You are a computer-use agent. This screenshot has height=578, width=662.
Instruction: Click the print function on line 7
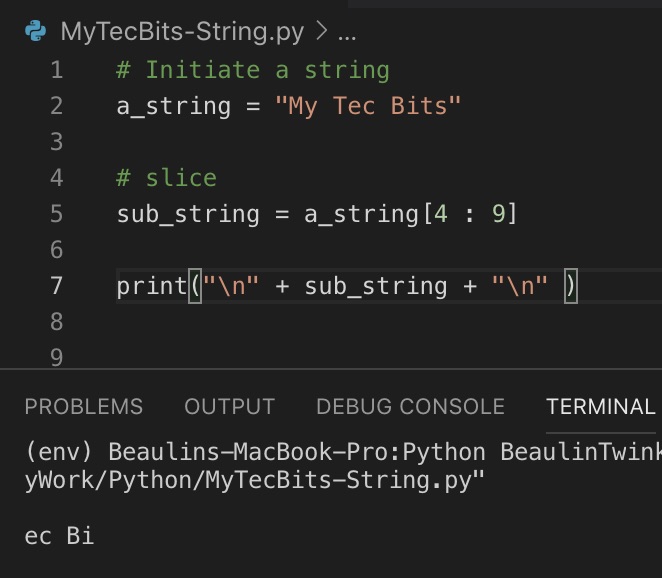[152, 286]
